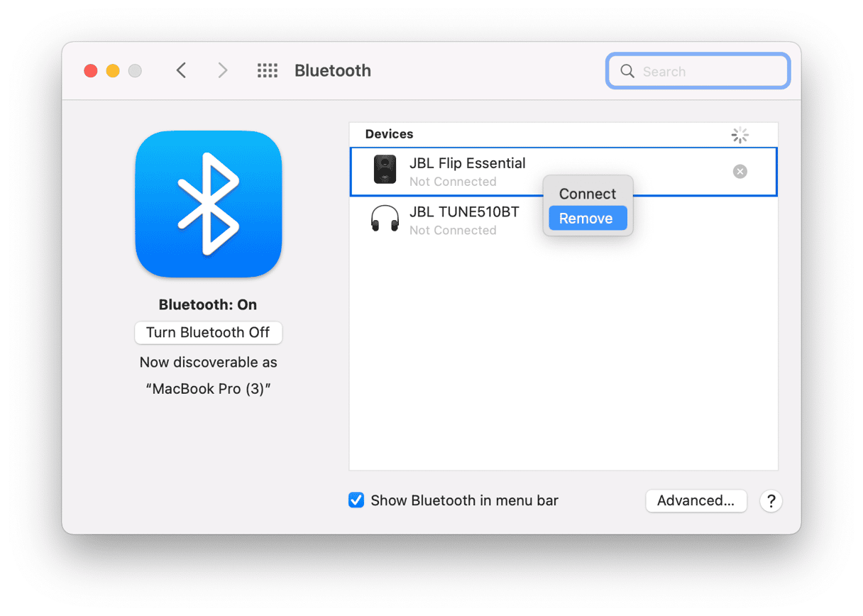
Task: Click Not Connected status under JBL Flip Essential
Action: (x=453, y=182)
